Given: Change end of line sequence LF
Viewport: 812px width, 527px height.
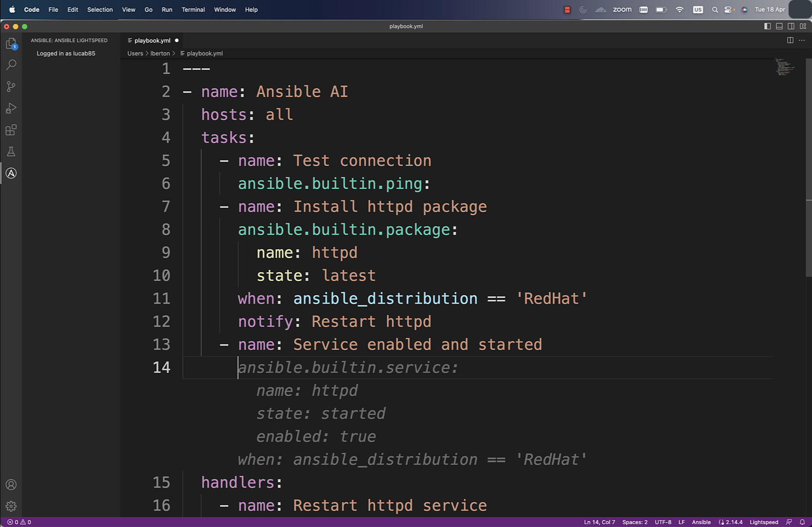Looking at the screenshot, I should point(682,522).
